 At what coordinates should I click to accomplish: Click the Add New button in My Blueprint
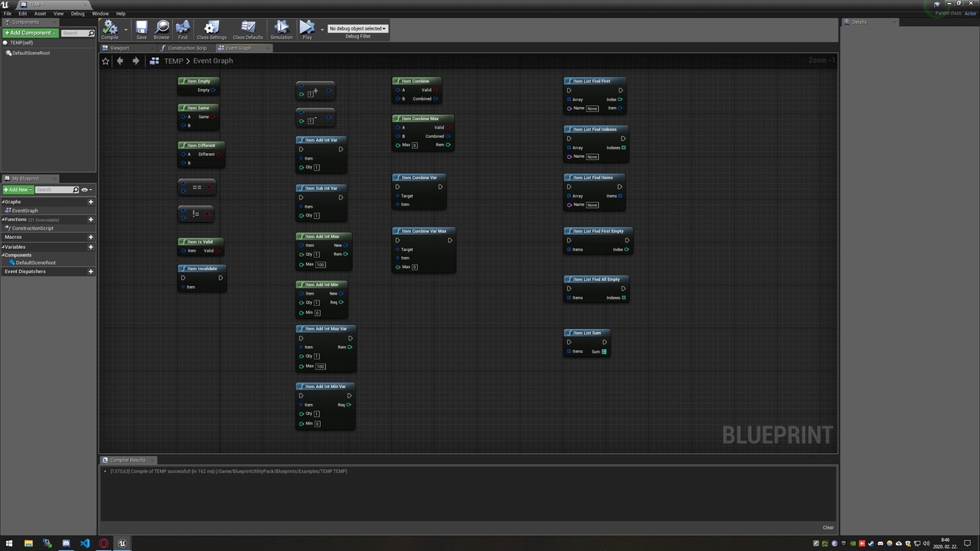pyautogui.click(x=17, y=190)
